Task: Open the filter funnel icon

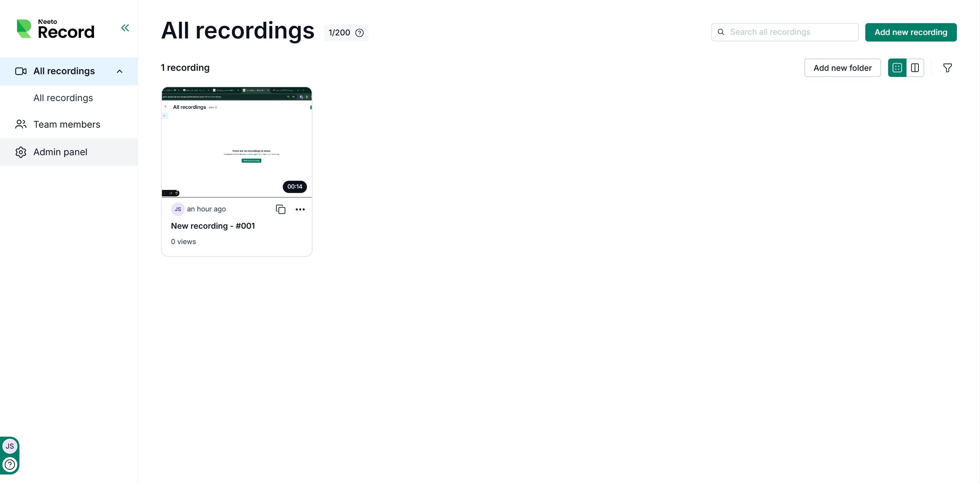Action: point(947,68)
